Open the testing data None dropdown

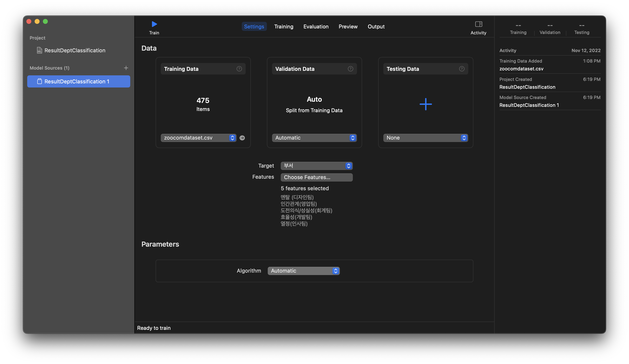[x=425, y=138]
